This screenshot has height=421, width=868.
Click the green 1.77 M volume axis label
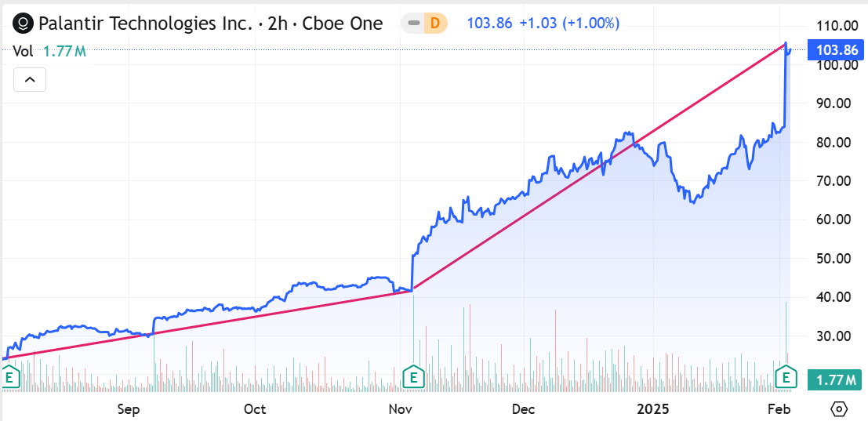pos(834,380)
